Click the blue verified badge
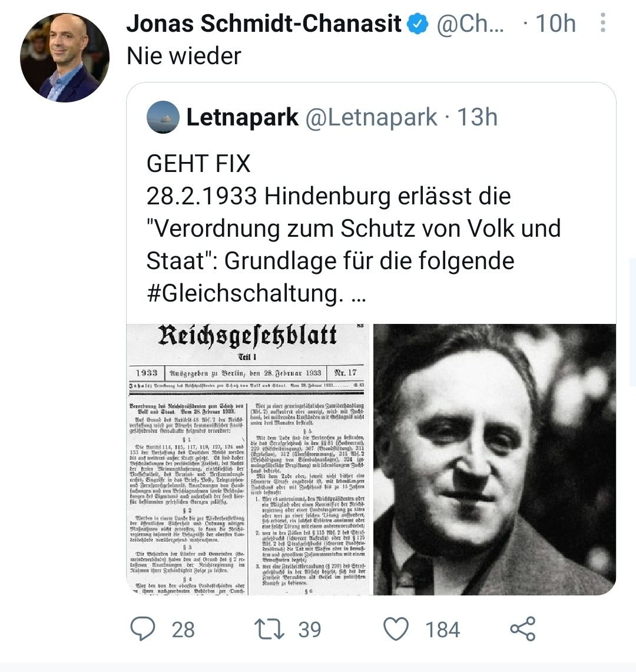Image resolution: width=636 pixels, height=672 pixels. pyautogui.click(x=419, y=24)
